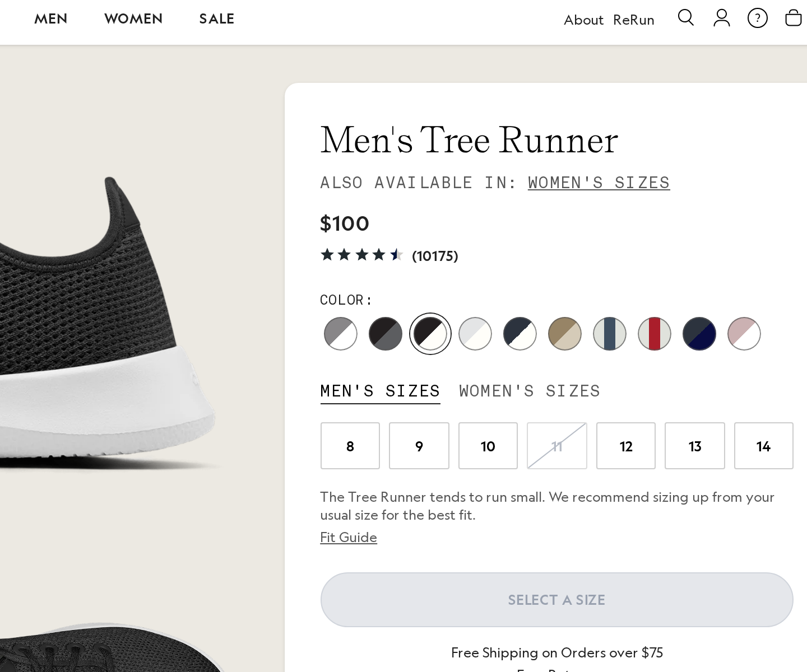Switch to WOMEN'S SIZES tab

[529, 391]
